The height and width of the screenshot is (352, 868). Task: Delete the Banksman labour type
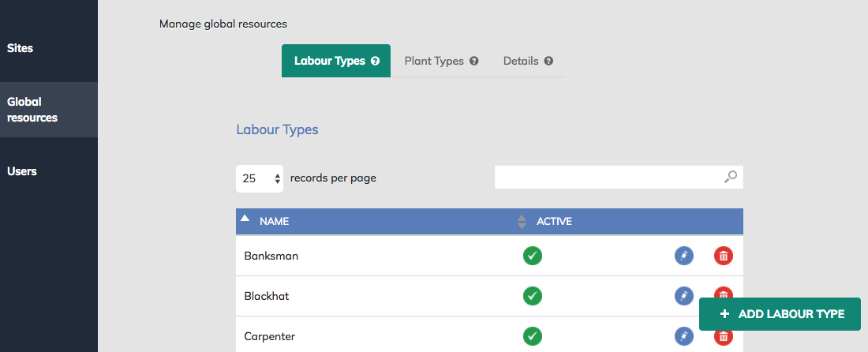[x=723, y=256]
